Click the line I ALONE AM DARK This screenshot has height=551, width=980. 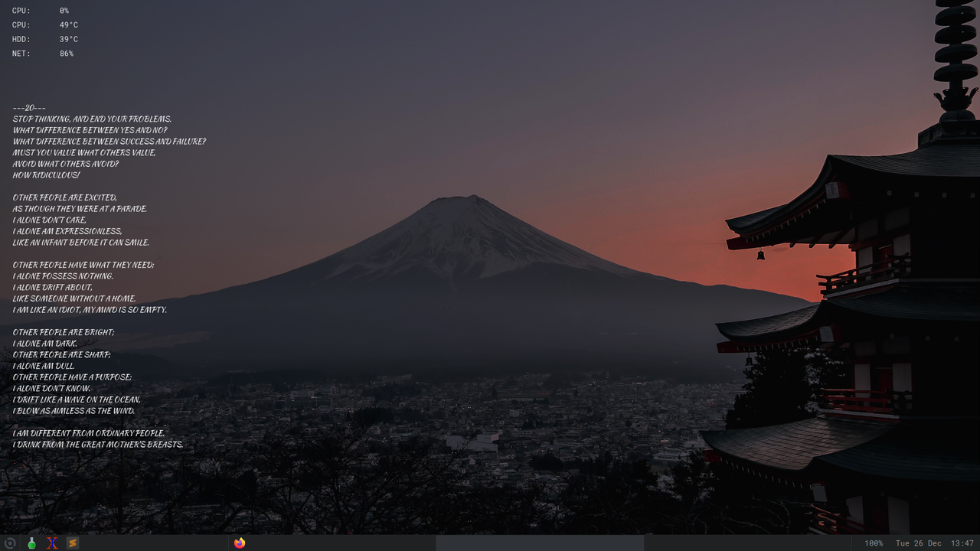(x=45, y=344)
